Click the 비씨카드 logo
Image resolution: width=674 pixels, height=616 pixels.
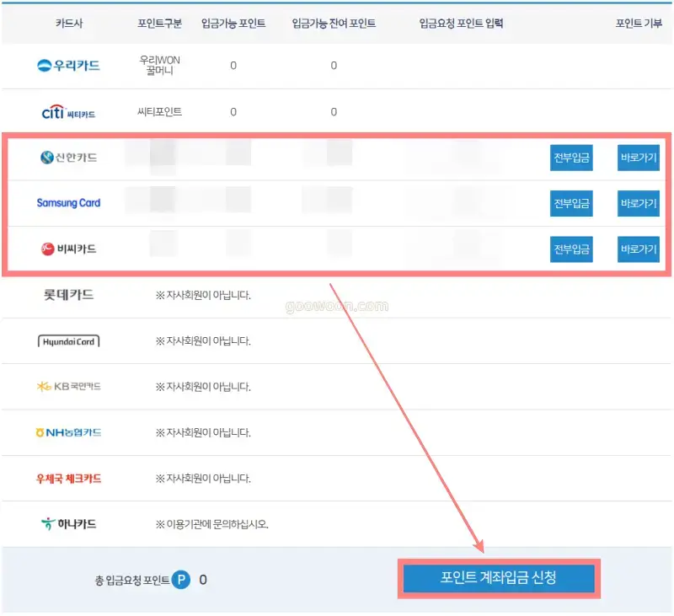(x=68, y=249)
